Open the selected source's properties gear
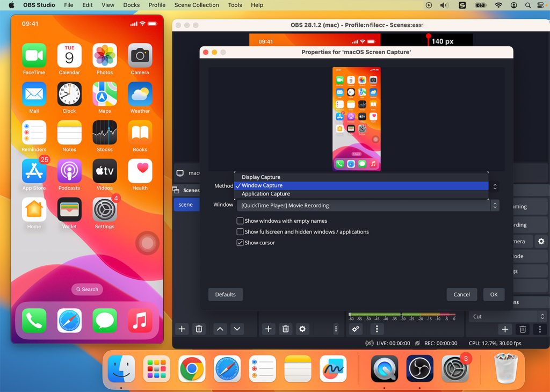The image size is (550, 392). [302, 329]
